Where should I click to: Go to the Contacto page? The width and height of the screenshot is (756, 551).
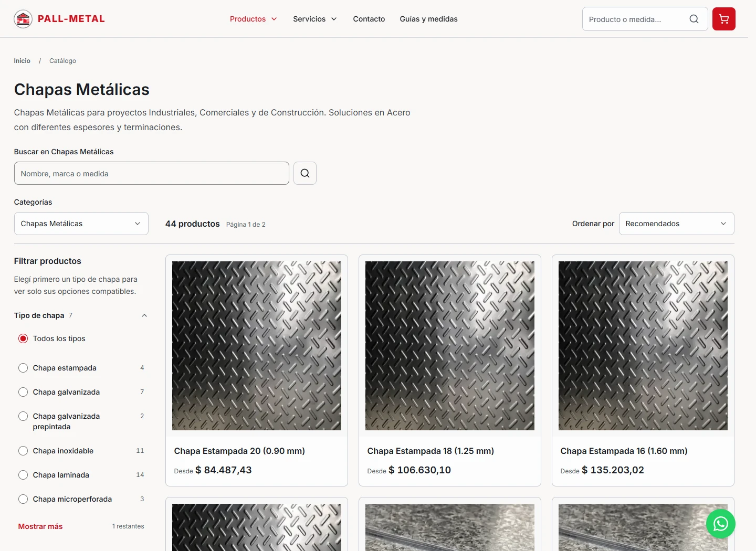tap(369, 19)
